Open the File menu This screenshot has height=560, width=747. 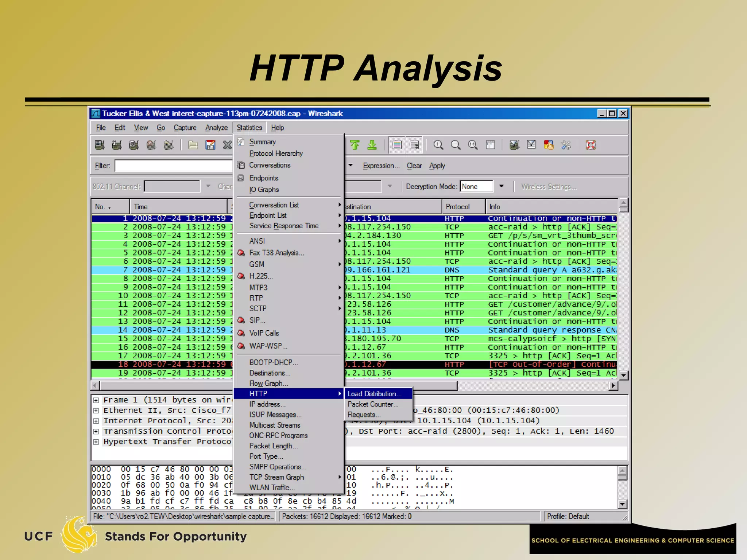coord(101,128)
